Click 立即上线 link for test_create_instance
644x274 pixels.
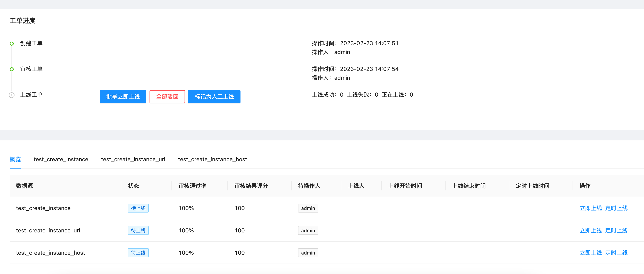590,208
